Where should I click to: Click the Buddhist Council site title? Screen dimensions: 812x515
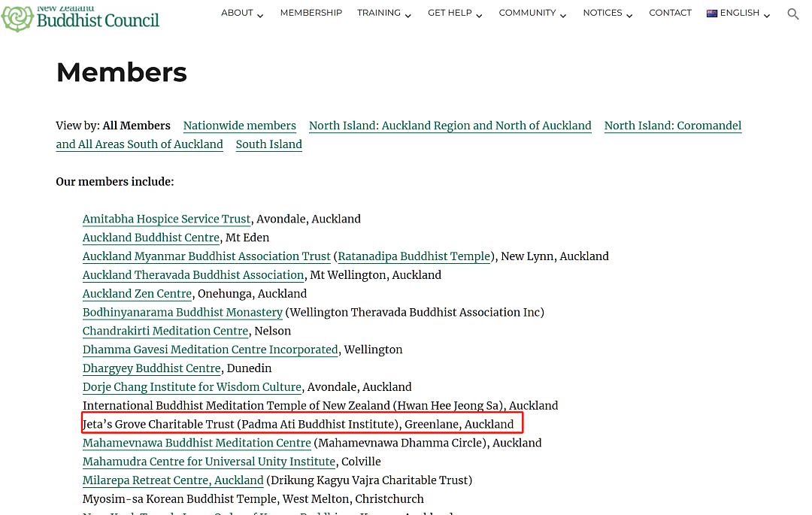(98, 20)
